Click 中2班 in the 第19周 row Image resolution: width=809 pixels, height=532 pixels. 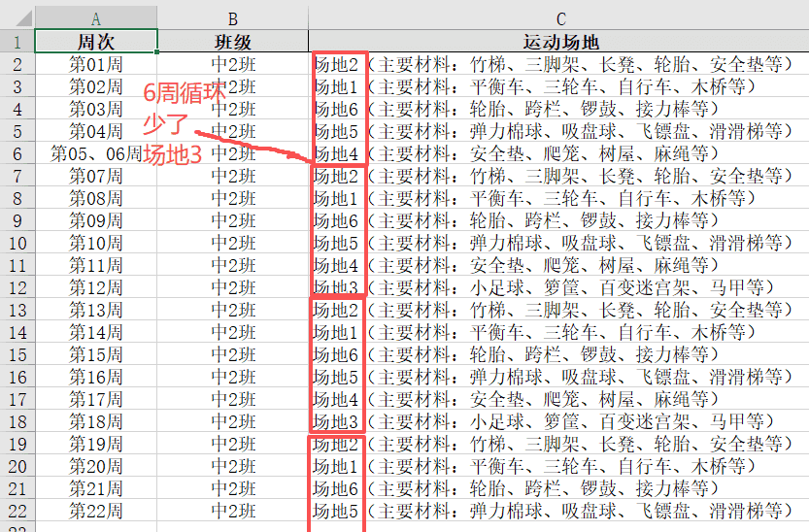point(233,444)
